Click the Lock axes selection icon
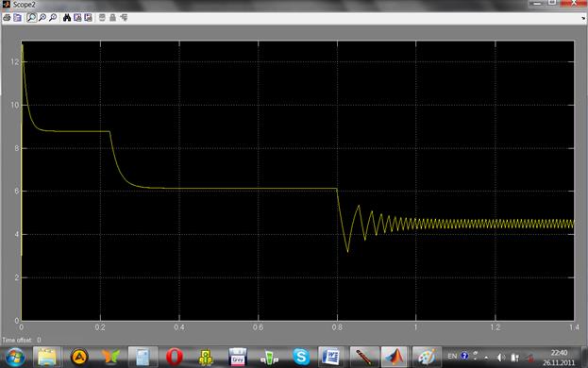Image resolution: width=588 pixels, height=368 pixels. tap(112, 18)
